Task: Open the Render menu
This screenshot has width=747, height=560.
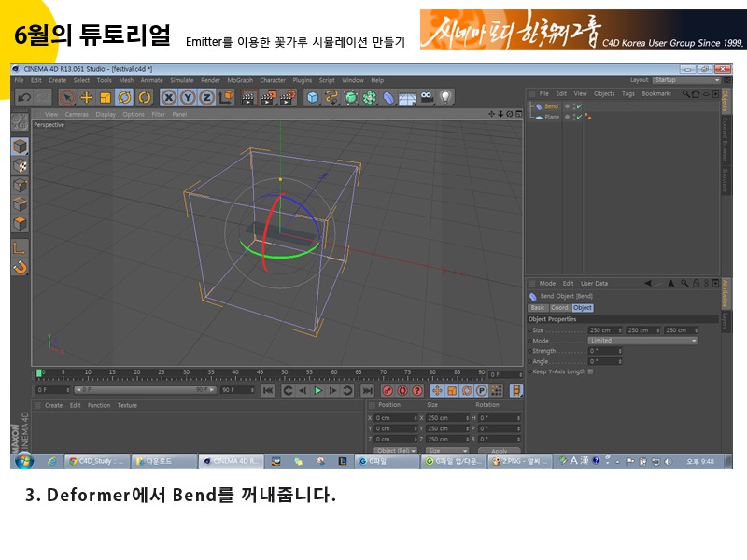Action: click(x=211, y=80)
